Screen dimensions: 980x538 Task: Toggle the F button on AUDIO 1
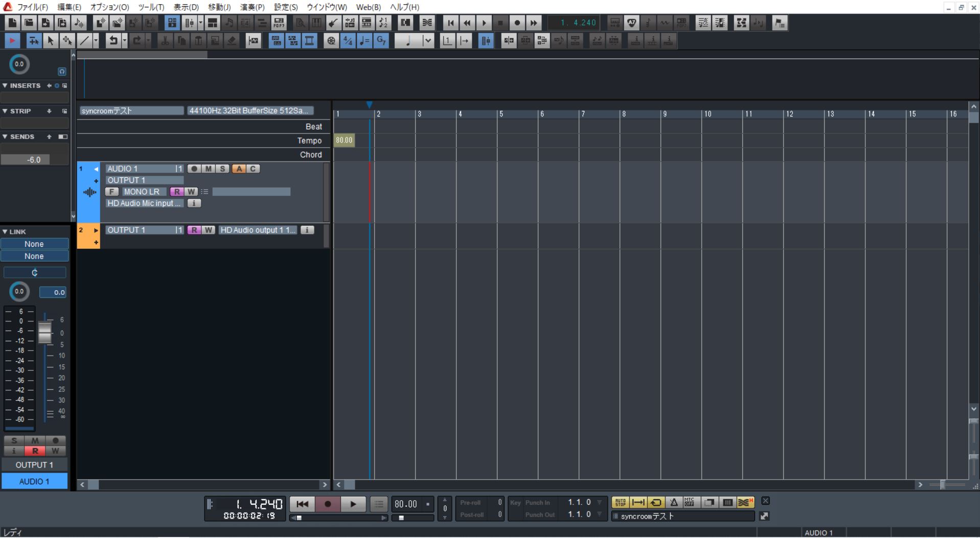point(112,192)
